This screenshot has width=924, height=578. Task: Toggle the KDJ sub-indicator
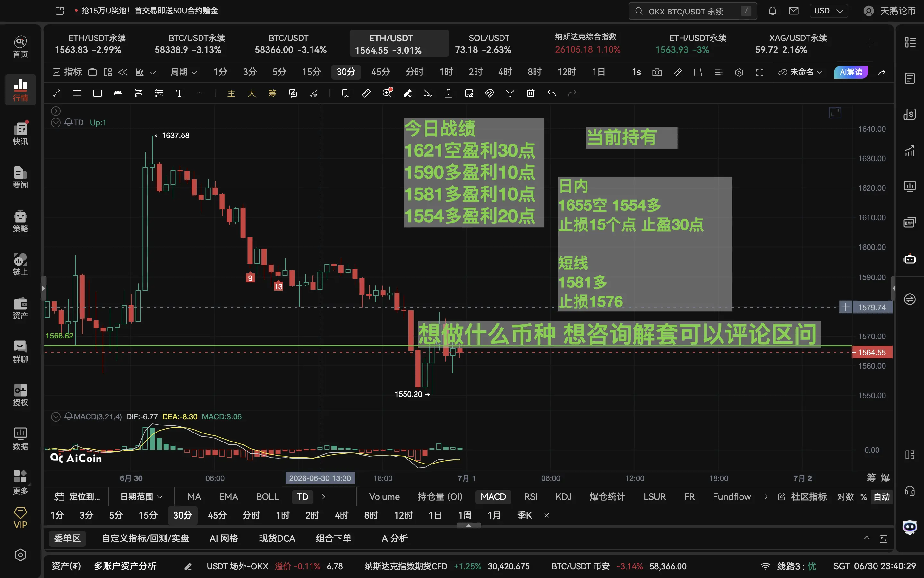pyautogui.click(x=563, y=496)
